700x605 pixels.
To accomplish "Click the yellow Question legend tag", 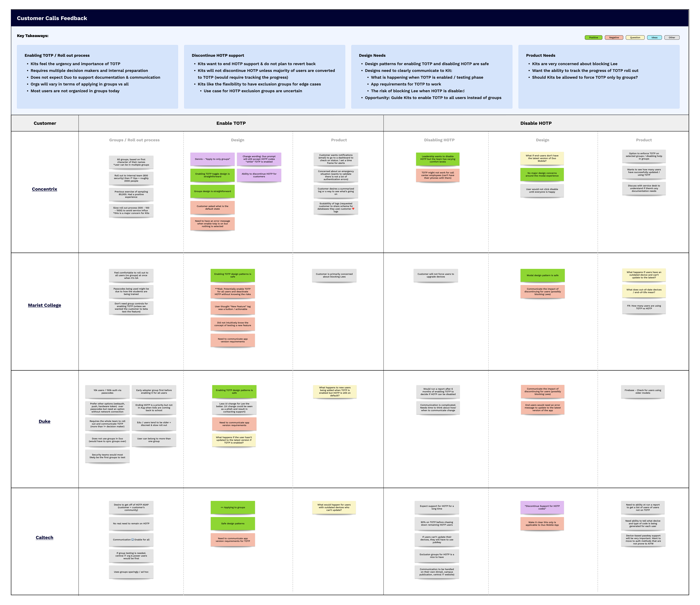I will (635, 37).
